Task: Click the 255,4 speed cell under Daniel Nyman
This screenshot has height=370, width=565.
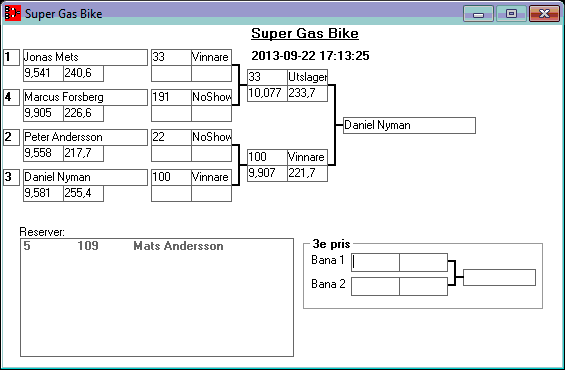Action: pos(84,193)
